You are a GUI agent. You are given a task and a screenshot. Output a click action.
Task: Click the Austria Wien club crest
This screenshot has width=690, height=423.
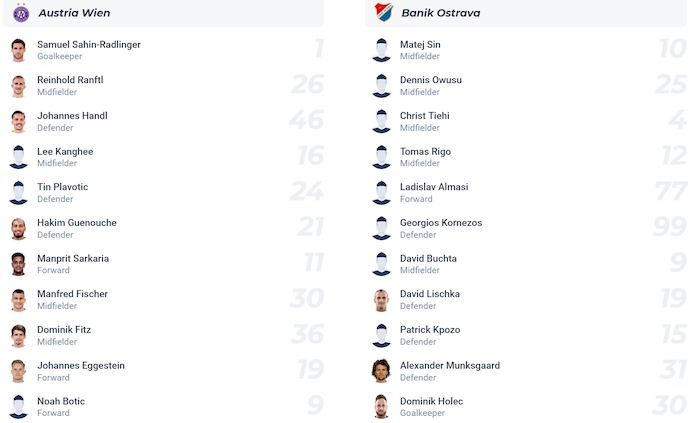(20, 12)
